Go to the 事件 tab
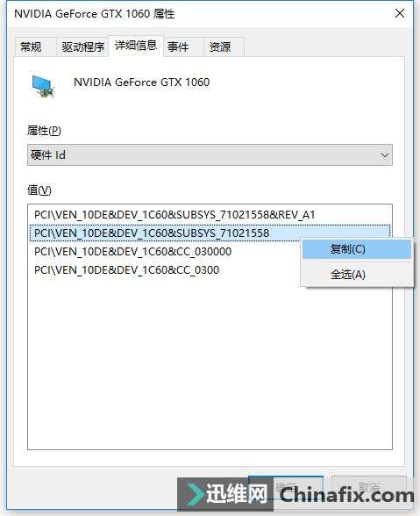The width and height of the screenshot is (420, 516). 178,47
